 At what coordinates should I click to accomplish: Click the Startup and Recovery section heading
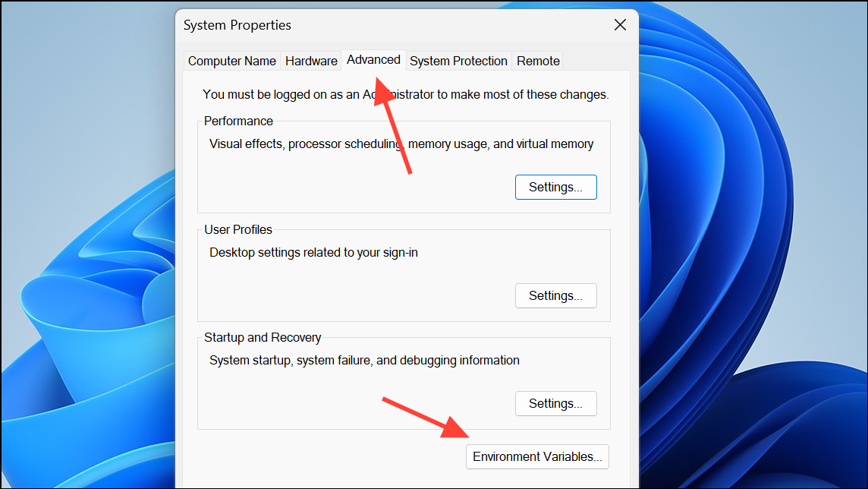262,337
